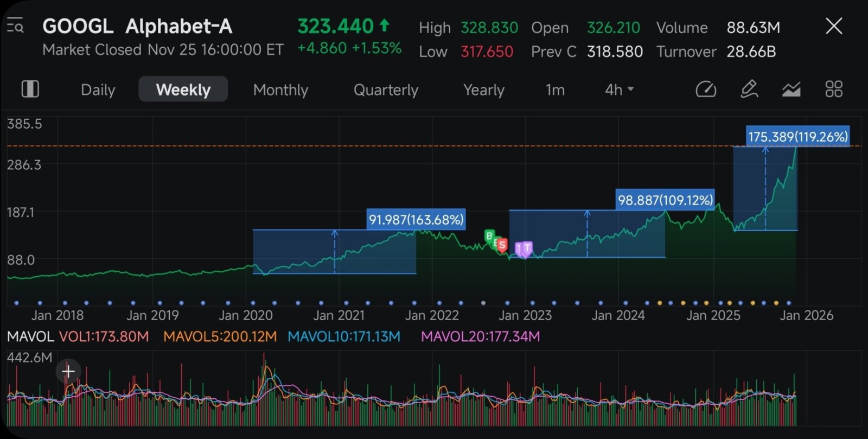
Task: Select the pencil drawing tool icon
Action: click(749, 89)
